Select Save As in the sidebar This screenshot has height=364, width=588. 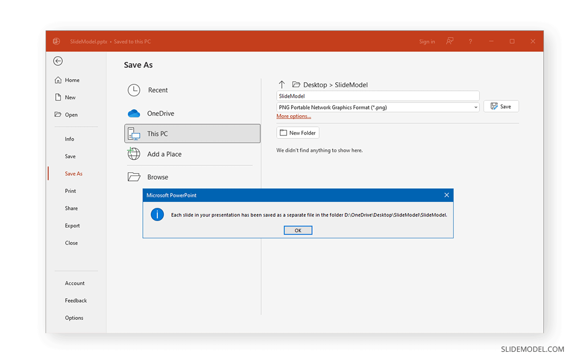[x=73, y=173]
